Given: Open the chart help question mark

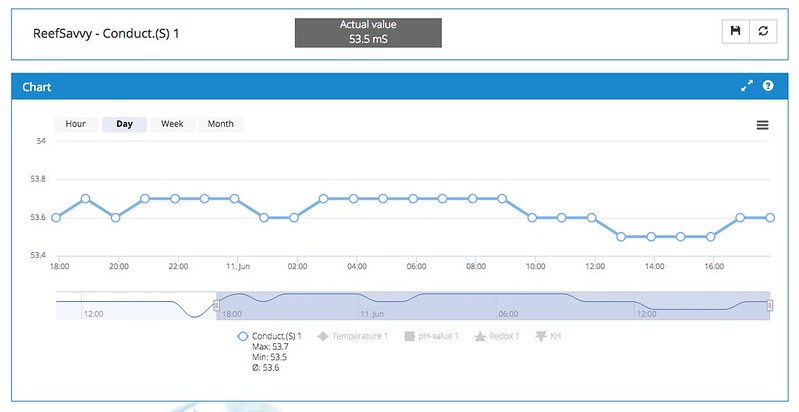Looking at the screenshot, I should tap(768, 86).
